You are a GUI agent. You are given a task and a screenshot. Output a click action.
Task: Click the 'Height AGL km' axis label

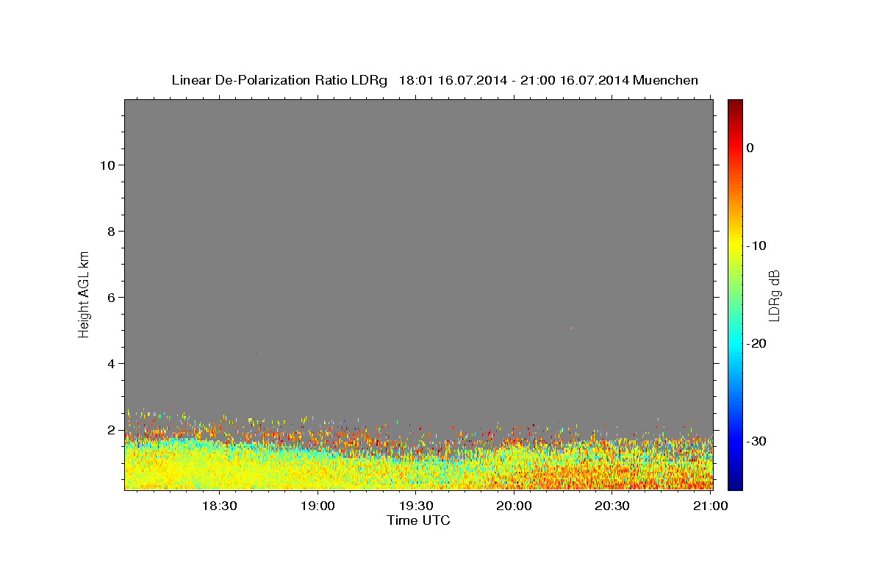[x=85, y=293]
